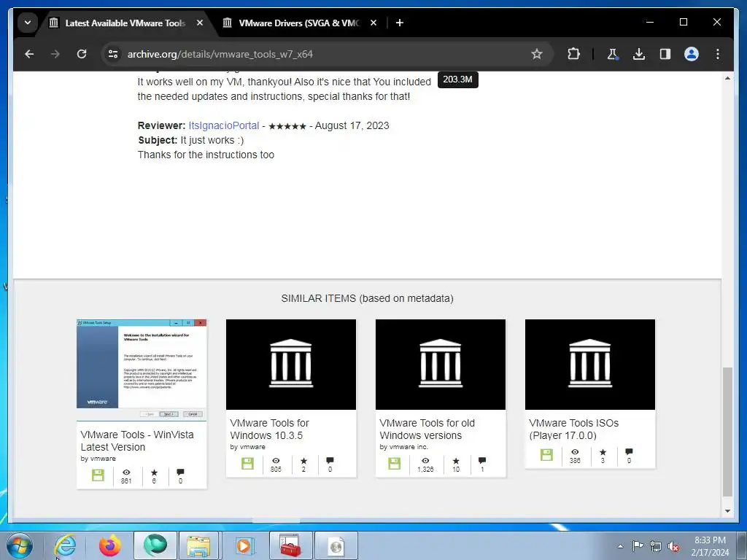Screen dimensions: 747x560
Task: Toggle the Chrome side panel icon
Action: click(x=665, y=54)
